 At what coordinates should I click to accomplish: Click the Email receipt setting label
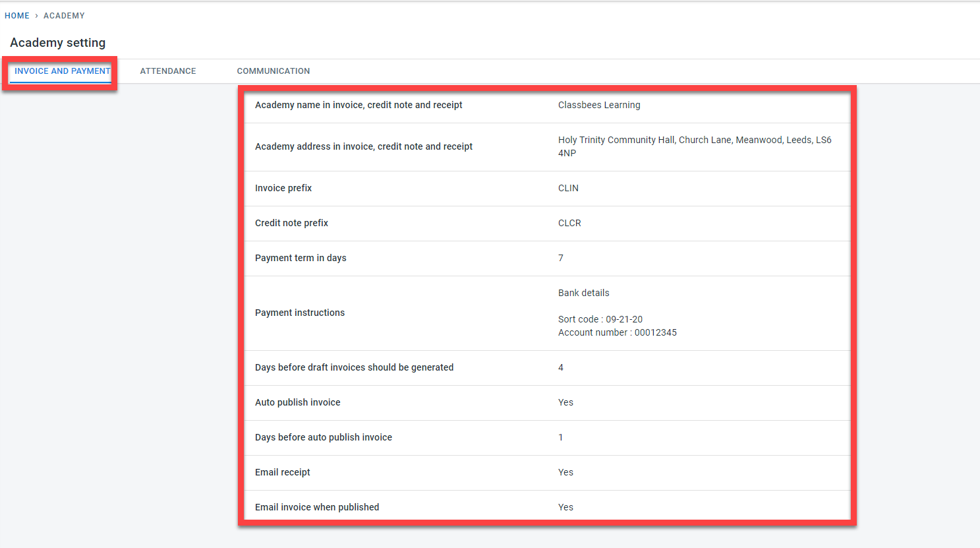tap(283, 472)
